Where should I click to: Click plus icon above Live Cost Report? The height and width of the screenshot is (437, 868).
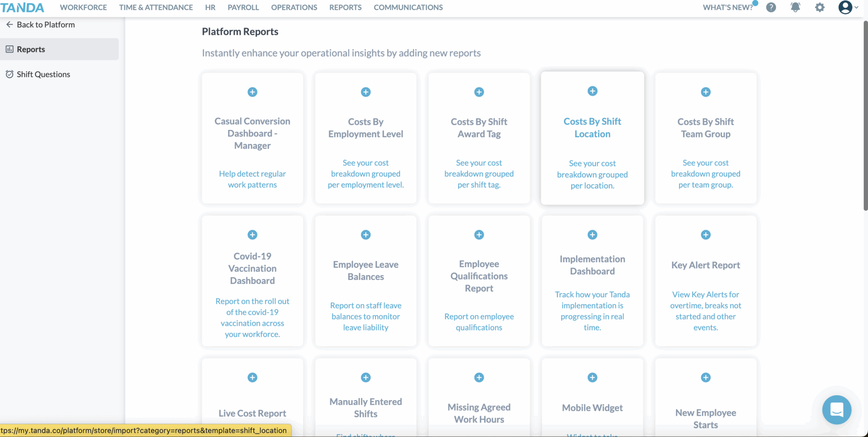click(253, 377)
